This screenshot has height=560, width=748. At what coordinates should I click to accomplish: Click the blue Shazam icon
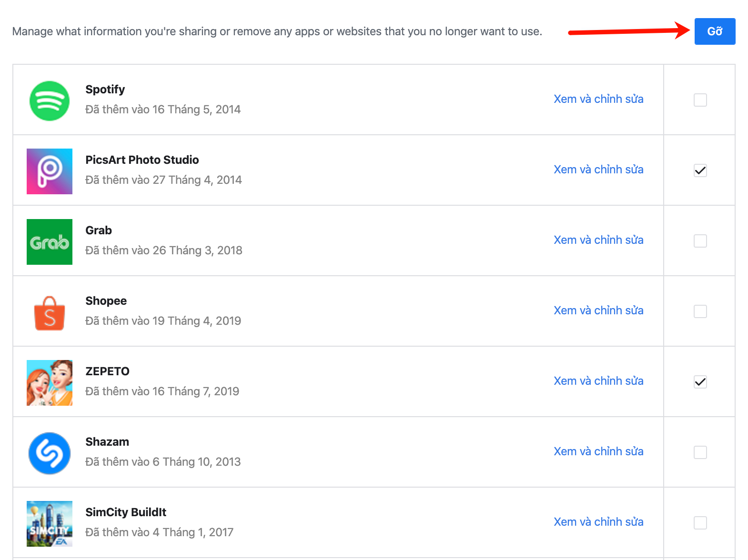coord(50,453)
